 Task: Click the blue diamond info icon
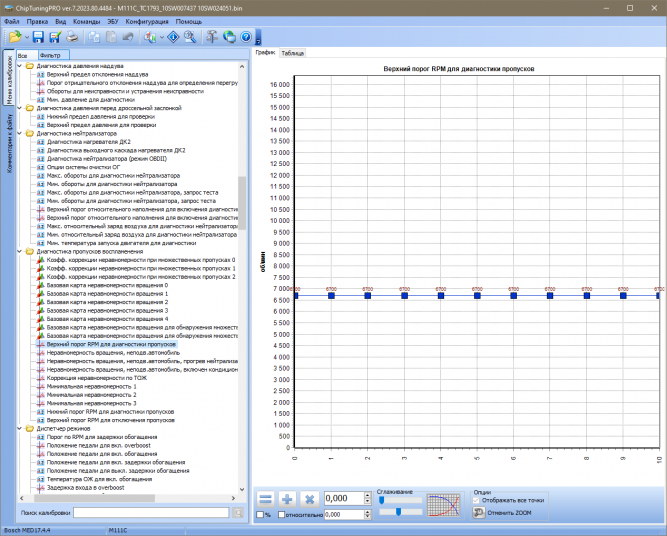(173, 37)
